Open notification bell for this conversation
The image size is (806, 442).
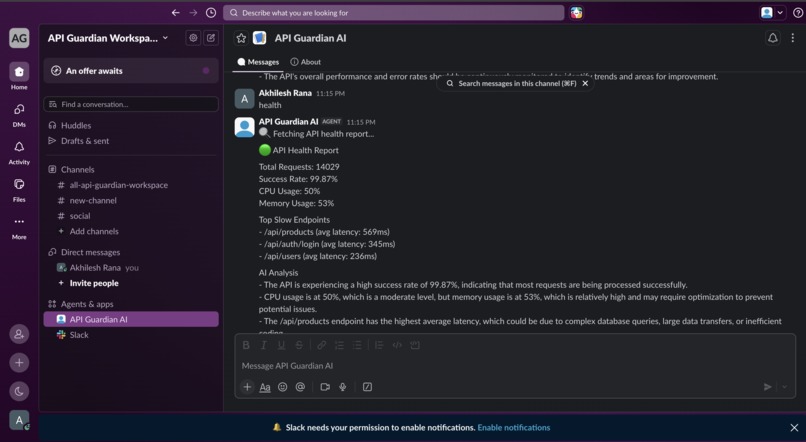pyautogui.click(x=773, y=38)
